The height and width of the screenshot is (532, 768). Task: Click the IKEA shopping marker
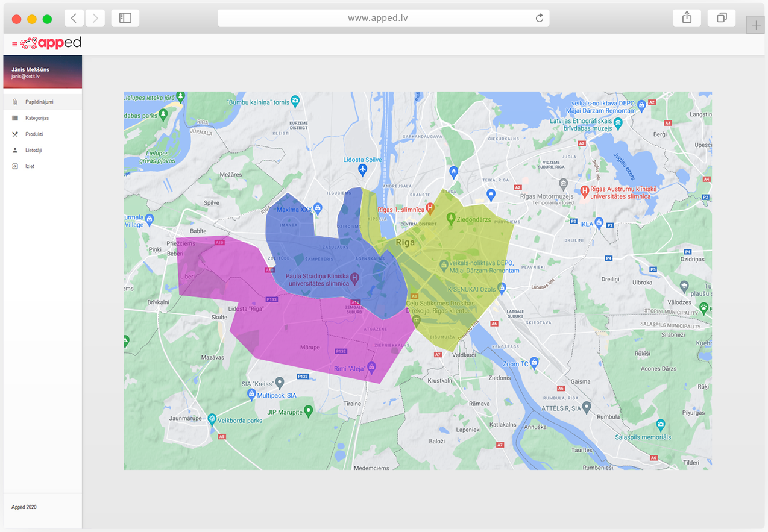pyautogui.click(x=599, y=222)
